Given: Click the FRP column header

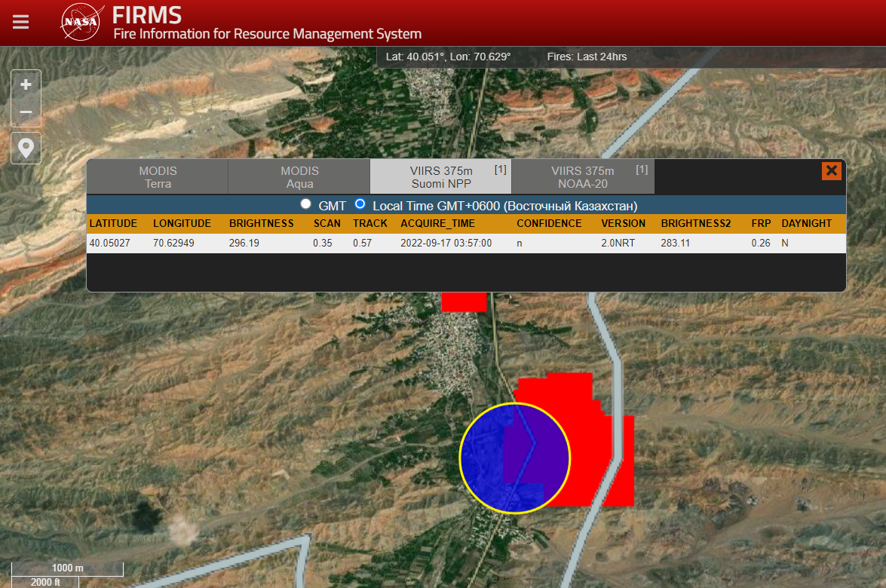Looking at the screenshot, I should tap(760, 224).
